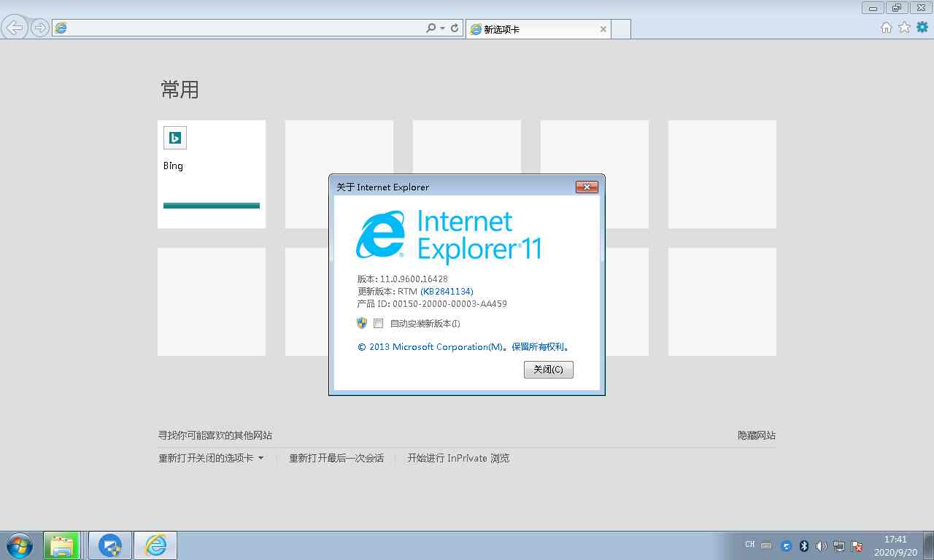This screenshot has width=934, height=560.
Task: Click the blue remote-control tray icon
Action: pyautogui.click(x=787, y=545)
